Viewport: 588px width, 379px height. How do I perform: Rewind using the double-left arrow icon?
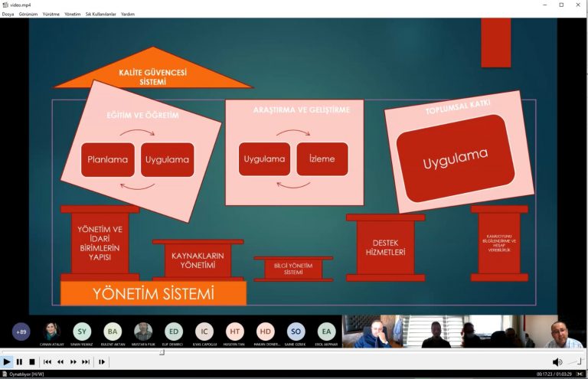coord(60,361)
